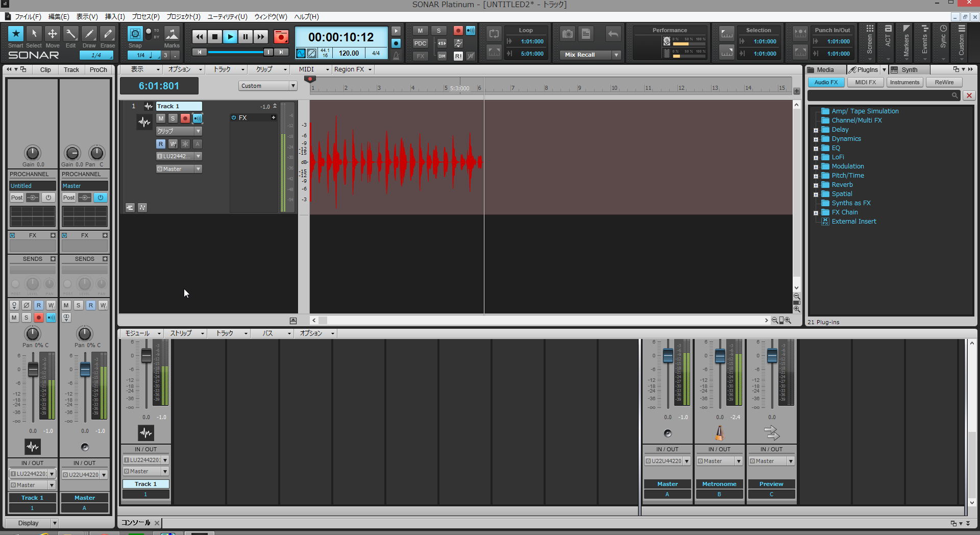Open the プロジェクト(J) menu
This screenshot has width=980, height=535.
[x=183, y=17]
